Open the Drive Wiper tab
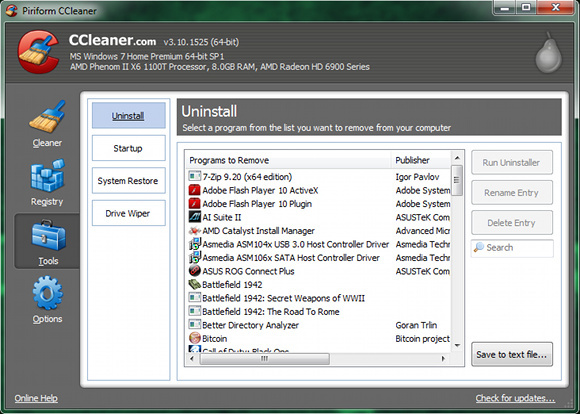580x414 pixels. (x=128, y=213)
